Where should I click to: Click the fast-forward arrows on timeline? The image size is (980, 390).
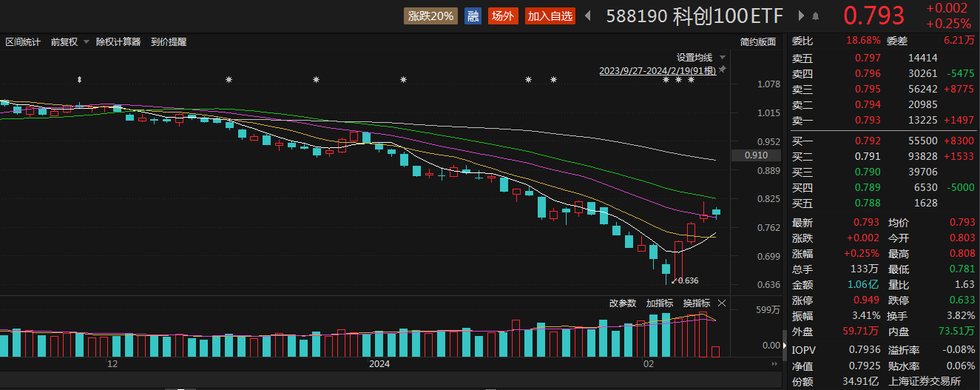click(775, 365)
